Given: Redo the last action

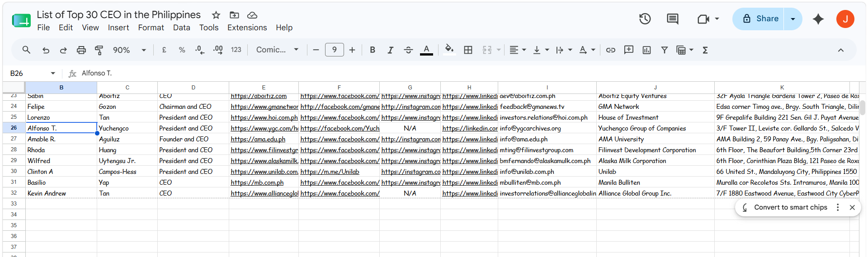Looking at the screenshot, I should (x=63, y=50).
